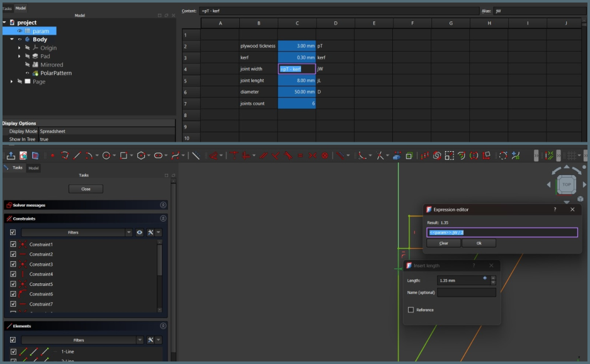
Task: Select the Create rectangle tool
Action: tap(123, 156)
